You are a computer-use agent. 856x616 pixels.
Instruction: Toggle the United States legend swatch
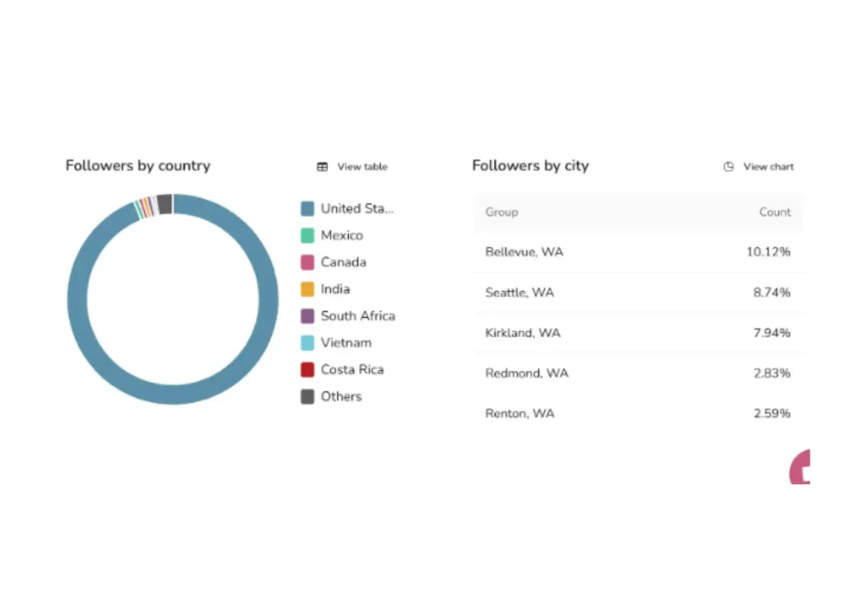(307, 209)
